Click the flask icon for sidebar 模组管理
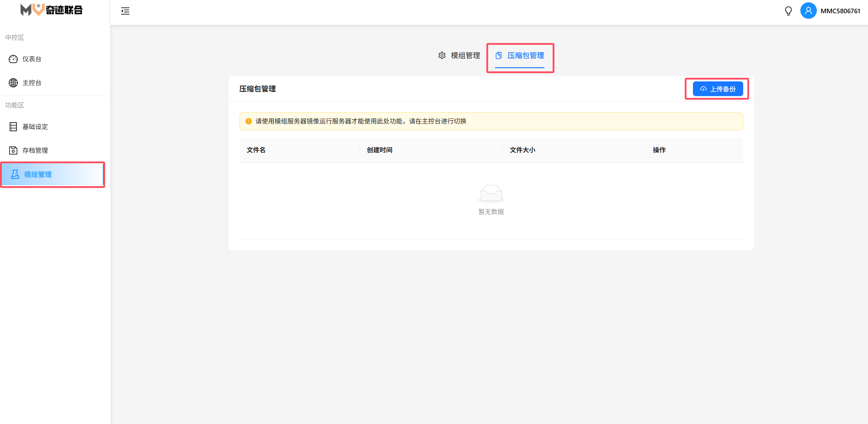Screen dimensions: 868x424 tap(15, 174)
